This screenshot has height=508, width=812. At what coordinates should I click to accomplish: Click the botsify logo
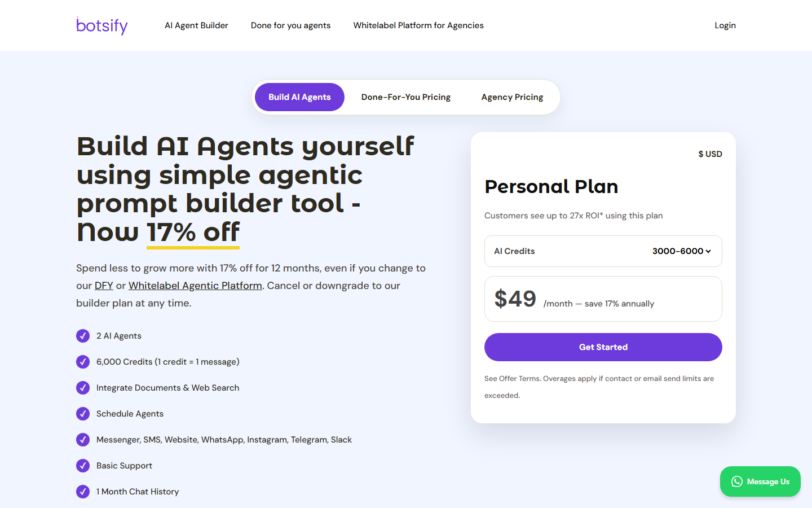click(x=102, y=25)
